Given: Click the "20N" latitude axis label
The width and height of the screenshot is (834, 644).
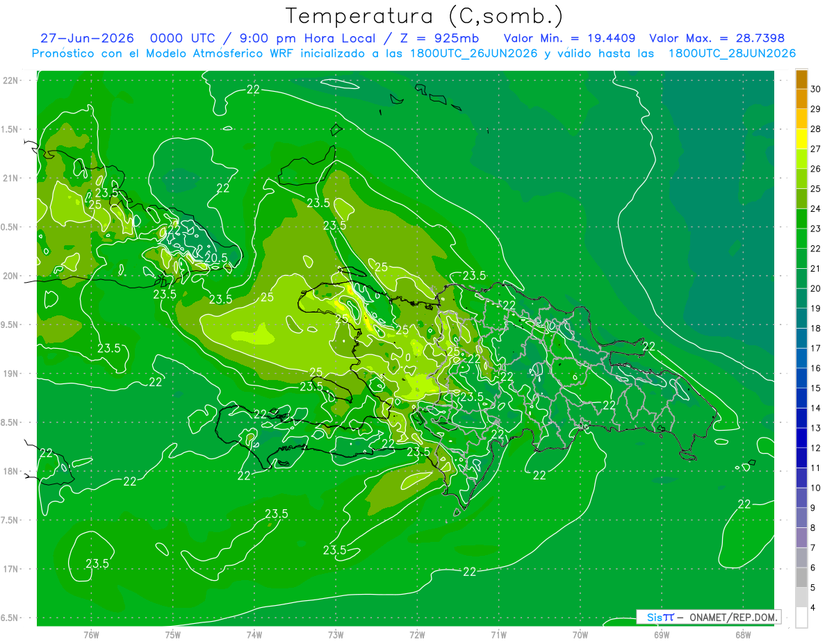Looking at the screenshot, I should [x=10, y=276].
